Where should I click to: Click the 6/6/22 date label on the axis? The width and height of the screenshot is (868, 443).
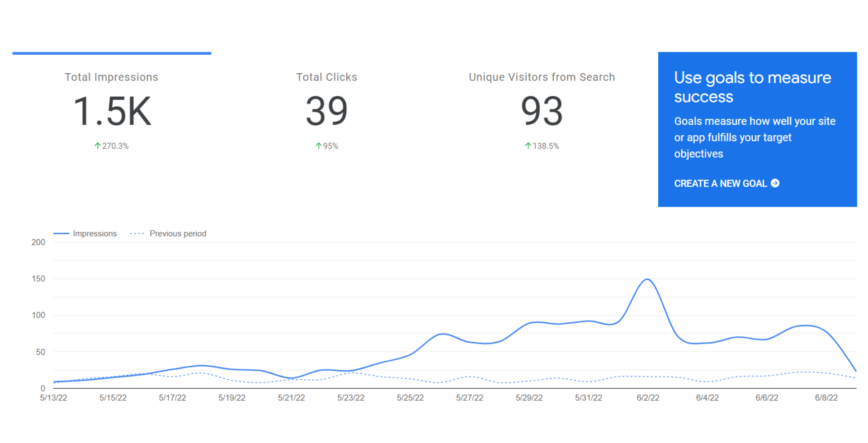(767, 398)
